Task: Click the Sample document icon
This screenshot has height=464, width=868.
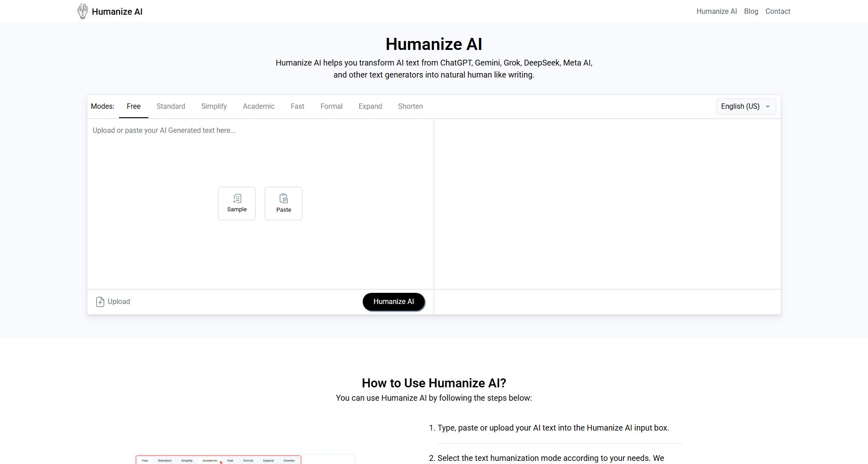Action: 237,198
